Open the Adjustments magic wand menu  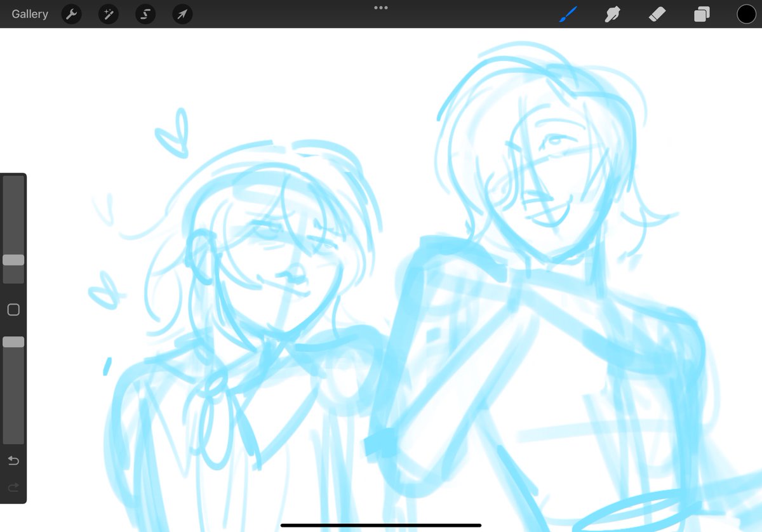point(109,14)
